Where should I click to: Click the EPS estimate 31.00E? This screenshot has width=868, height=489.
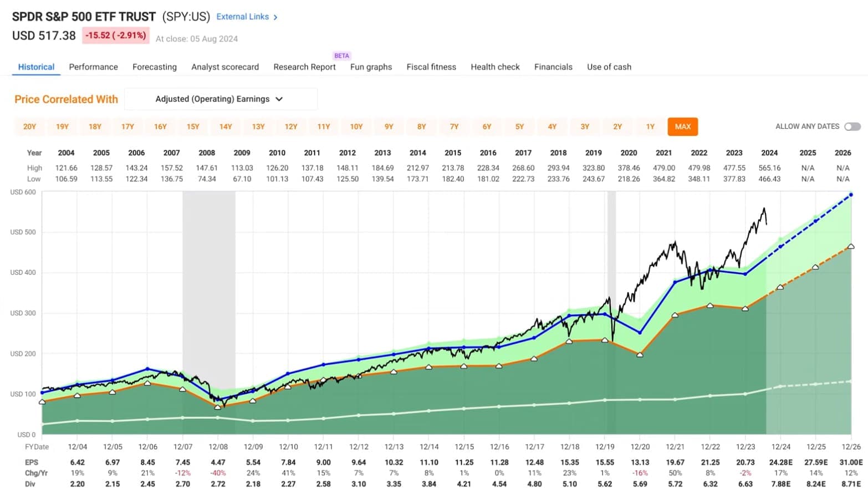pos(851,462)
